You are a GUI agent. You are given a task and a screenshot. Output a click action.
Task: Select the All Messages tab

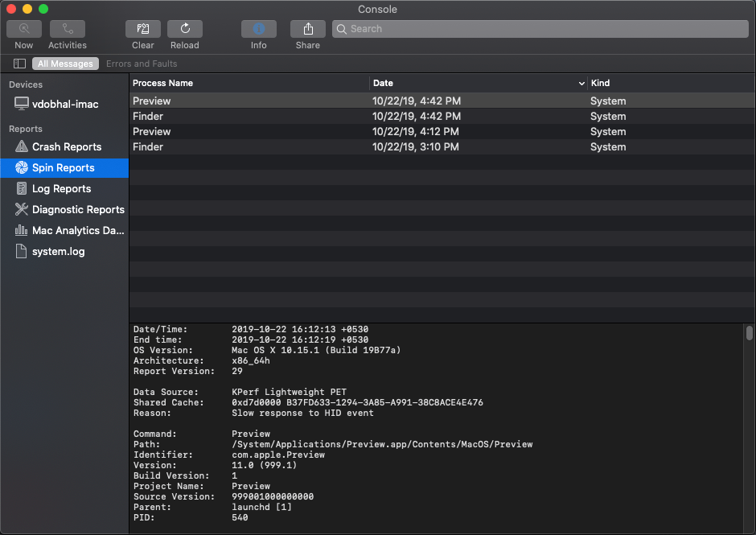click(x=65, y=63)
